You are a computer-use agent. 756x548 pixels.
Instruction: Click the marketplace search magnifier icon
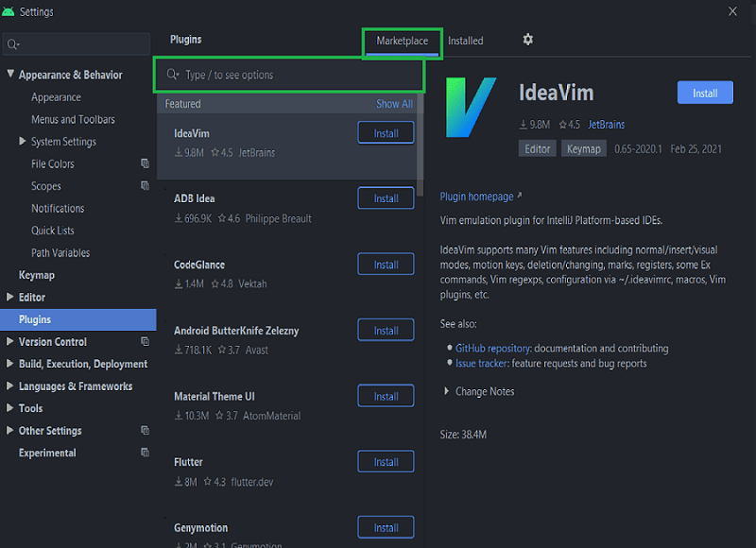(173, 75)
